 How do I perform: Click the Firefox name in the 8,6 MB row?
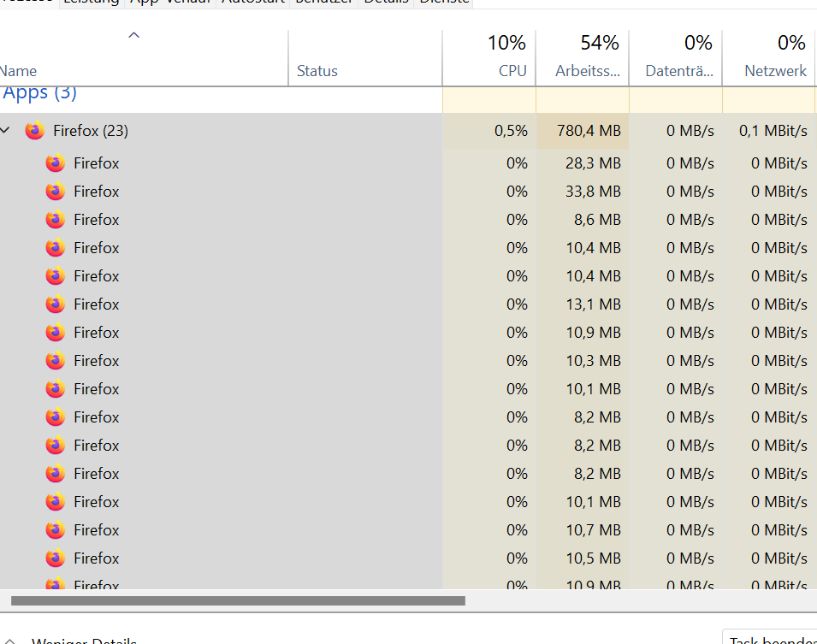97,219
